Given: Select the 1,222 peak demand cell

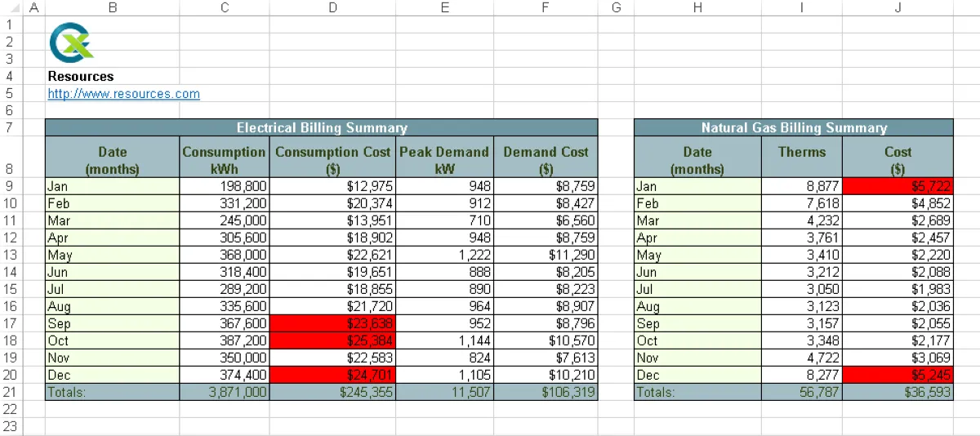Looking at the screenshot, I should coord(444,255).
